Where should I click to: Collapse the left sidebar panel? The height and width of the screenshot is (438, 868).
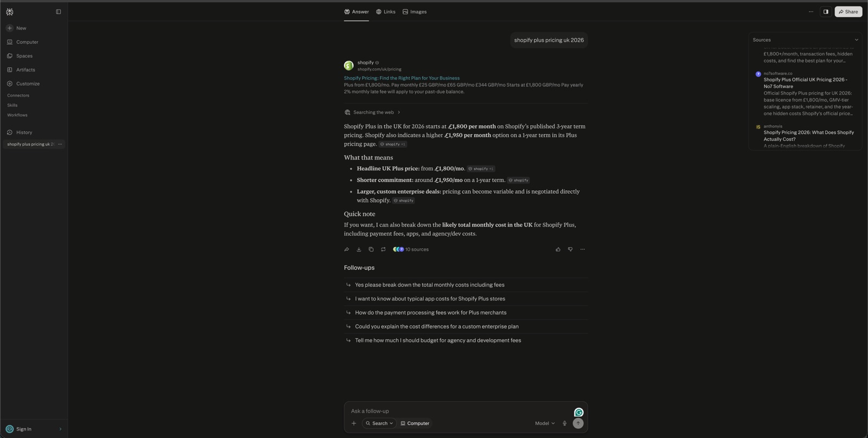coord(59,11)
